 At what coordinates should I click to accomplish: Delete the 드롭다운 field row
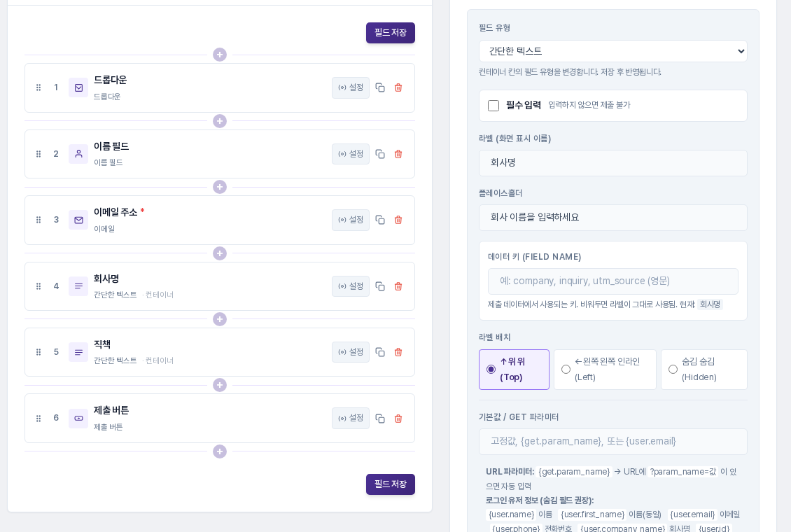click(x=398, y=87)
